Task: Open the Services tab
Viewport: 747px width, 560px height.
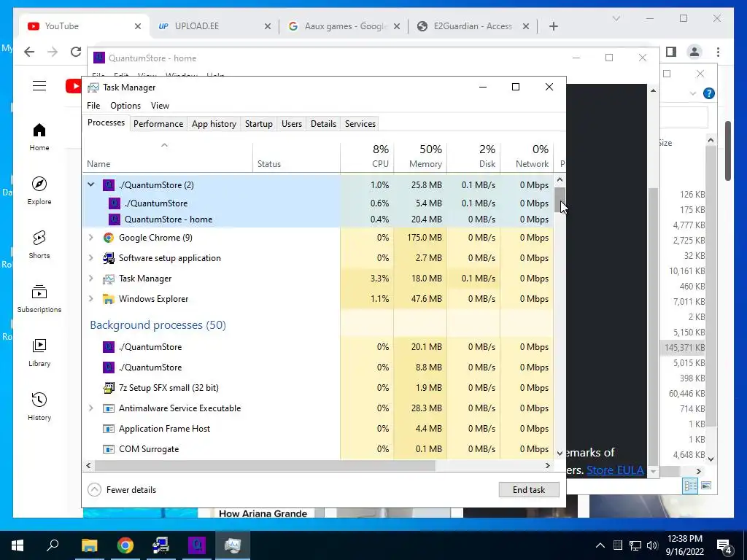Action: tap(360, 124)
